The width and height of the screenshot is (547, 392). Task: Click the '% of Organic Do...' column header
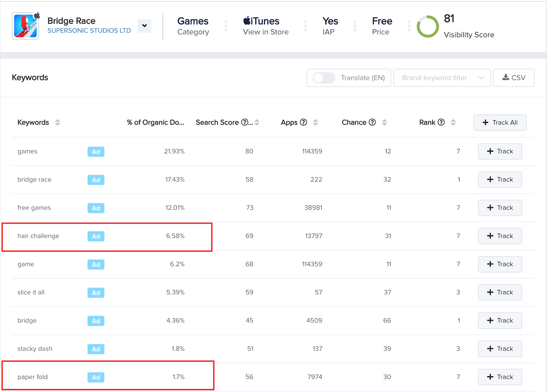point(156,122)
